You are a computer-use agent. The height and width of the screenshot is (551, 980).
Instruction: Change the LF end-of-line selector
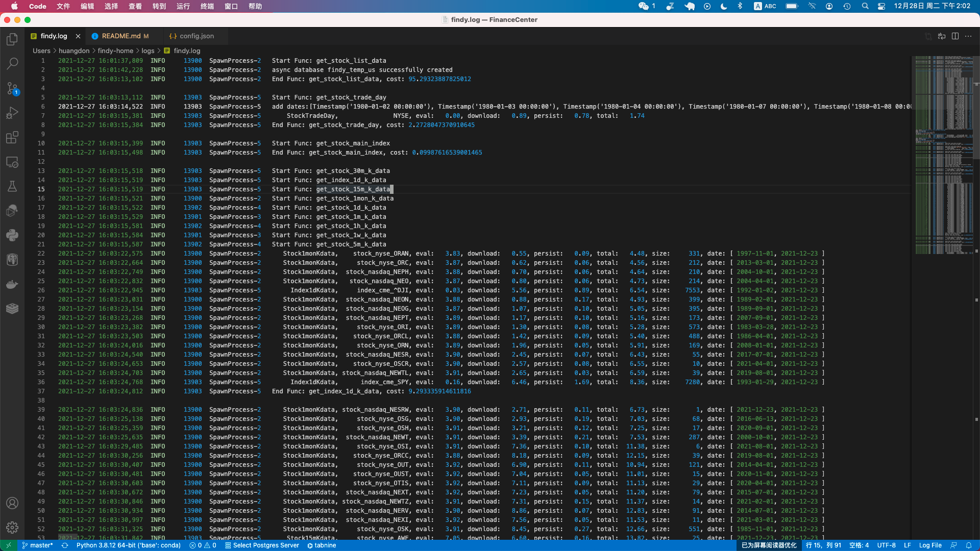click(908, 545)
